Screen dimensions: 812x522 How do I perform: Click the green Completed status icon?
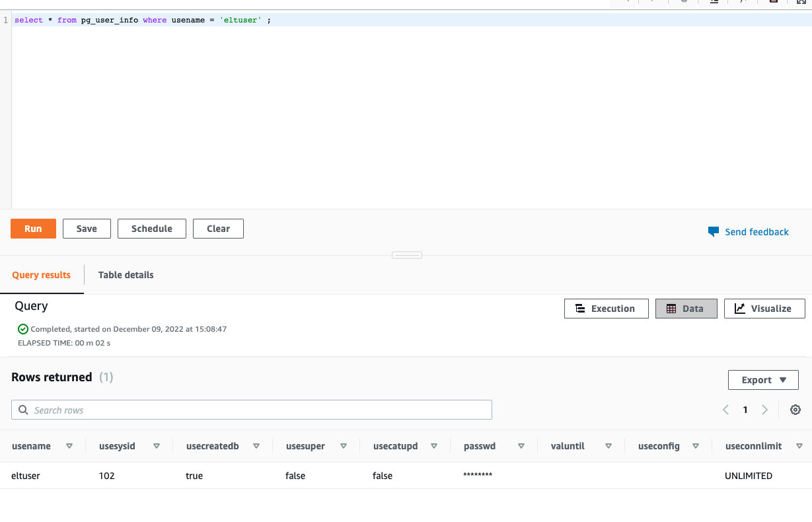click(23, 328)
